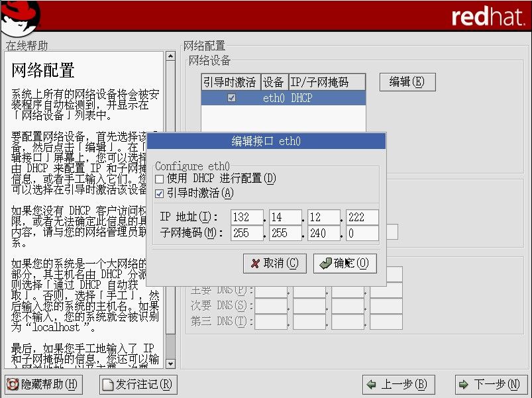
Task: Click the 引导时激活 column header
Action: 231,82
